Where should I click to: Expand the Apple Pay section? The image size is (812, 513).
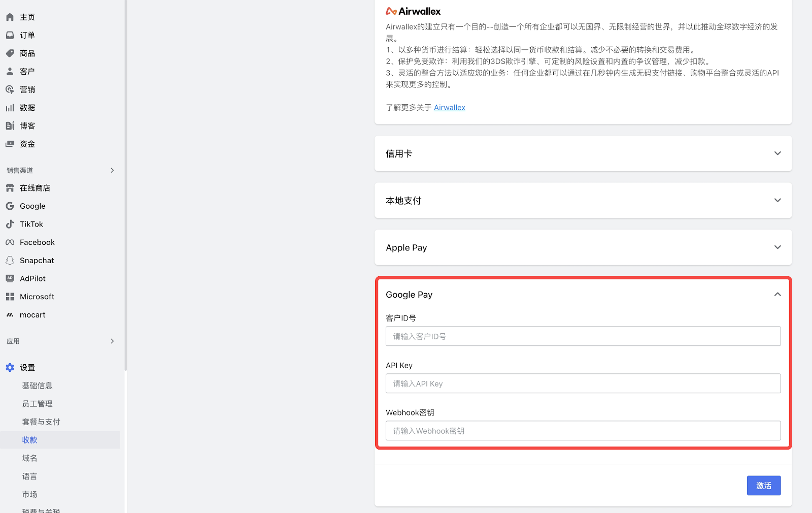[x=777, y=247]
